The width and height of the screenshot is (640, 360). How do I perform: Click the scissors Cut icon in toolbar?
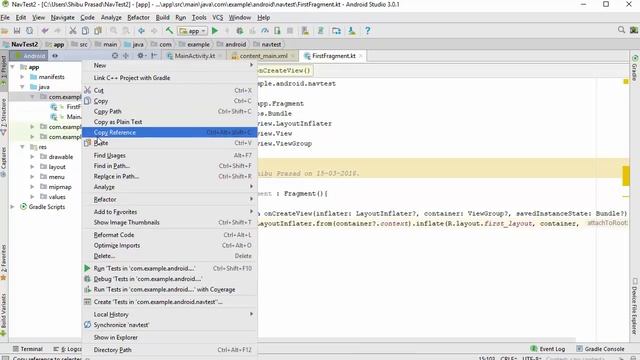coord(73,31)
